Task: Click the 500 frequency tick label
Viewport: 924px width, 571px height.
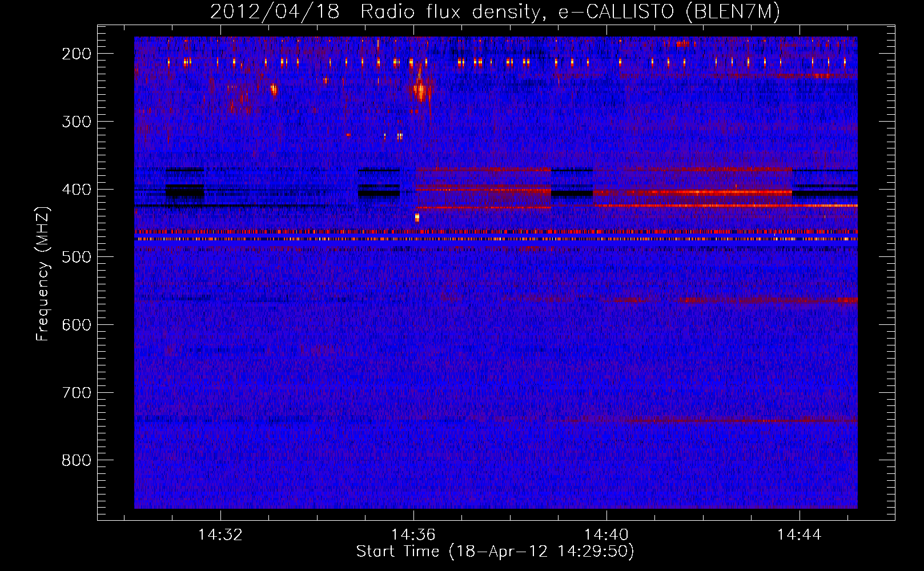Action: point(76,257)
